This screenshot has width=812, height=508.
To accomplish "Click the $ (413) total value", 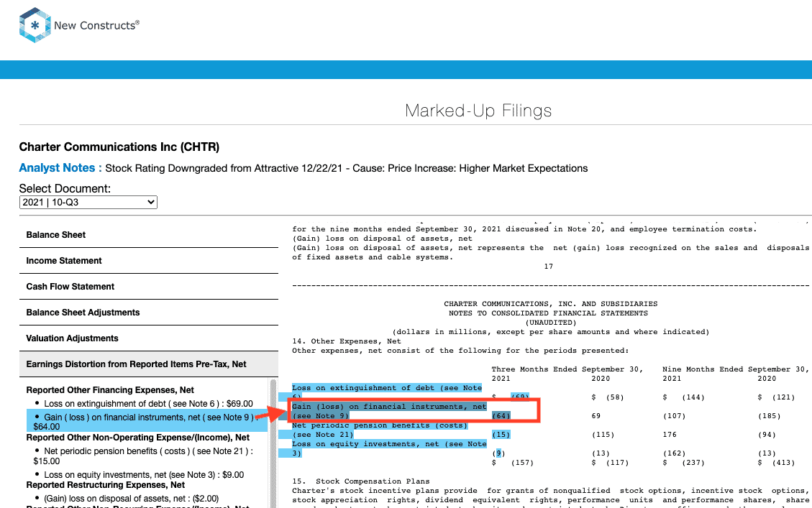I will click(776, 463).
